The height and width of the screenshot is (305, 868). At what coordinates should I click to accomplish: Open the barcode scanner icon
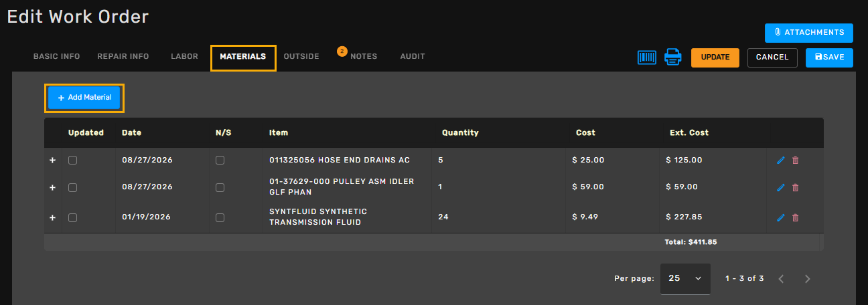[647, 58]
